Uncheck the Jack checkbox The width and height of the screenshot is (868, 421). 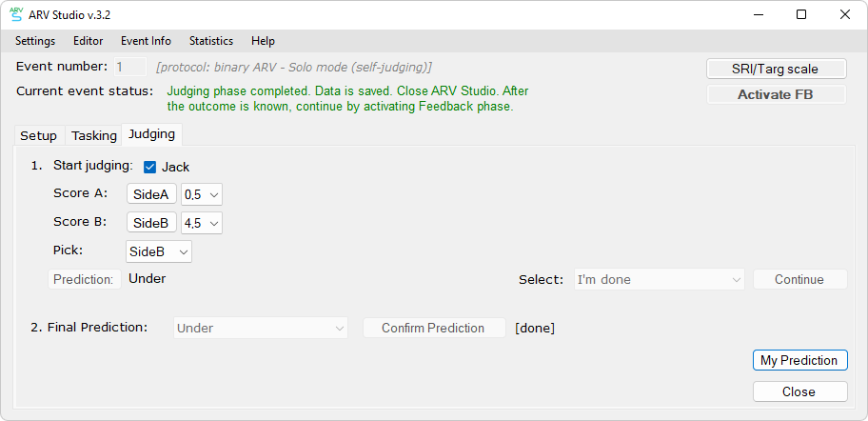pyautogui.click(x=149, y=167)
